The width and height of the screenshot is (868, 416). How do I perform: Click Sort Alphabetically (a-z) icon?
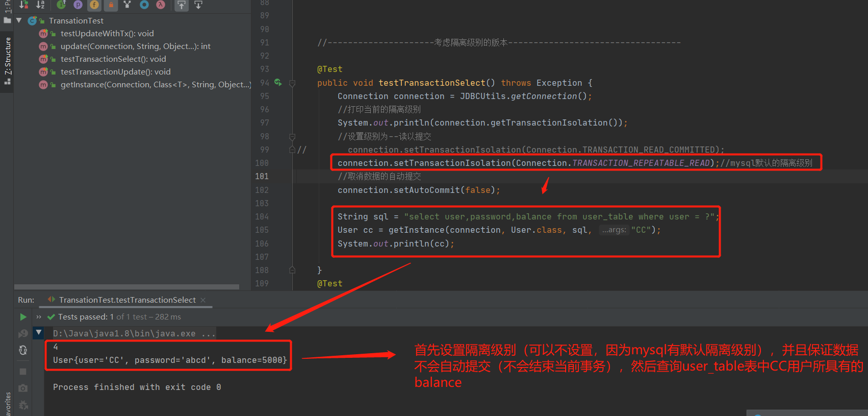click(40, 5)
